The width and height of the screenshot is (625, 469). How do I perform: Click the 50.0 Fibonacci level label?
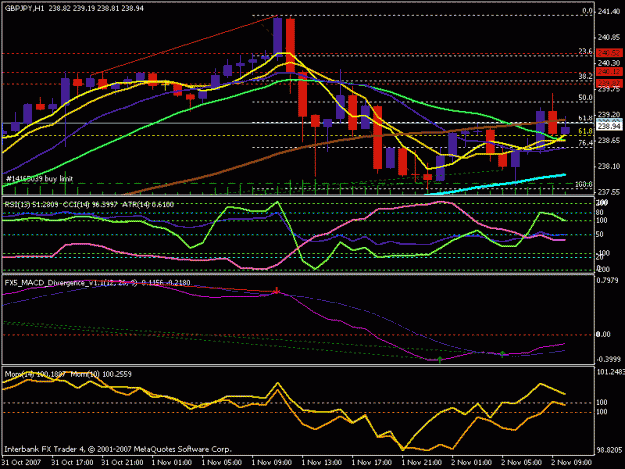coord(585,98)
